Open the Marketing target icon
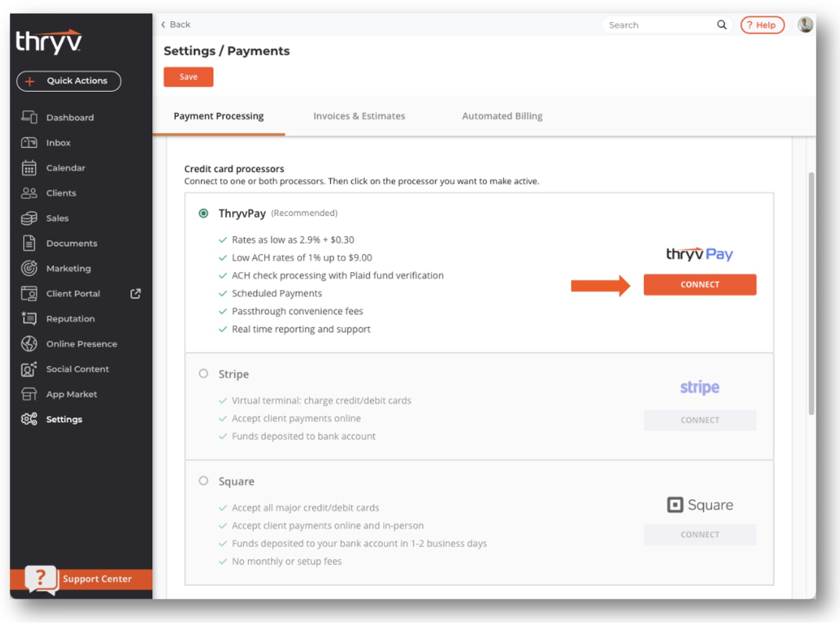840x625 pixels. 29,268
